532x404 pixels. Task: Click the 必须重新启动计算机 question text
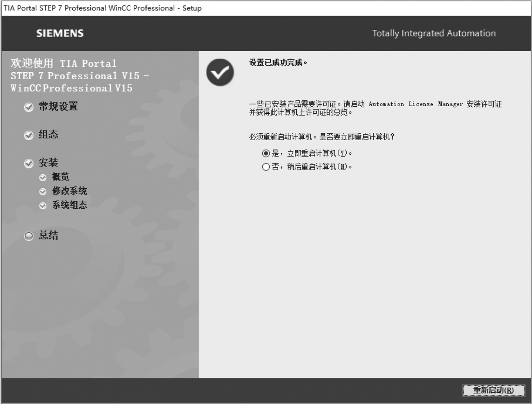(322, 137)
